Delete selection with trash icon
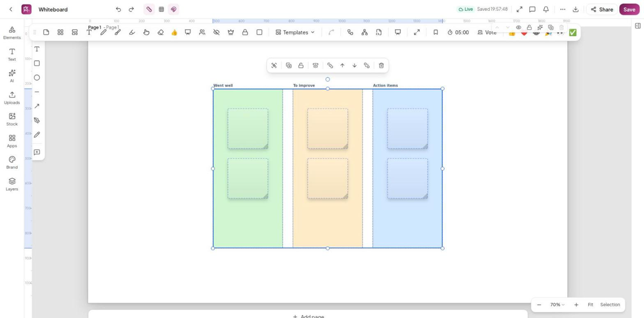Image resolution: width=644 pixels, height=318 pixels. (x=382, y=65)
